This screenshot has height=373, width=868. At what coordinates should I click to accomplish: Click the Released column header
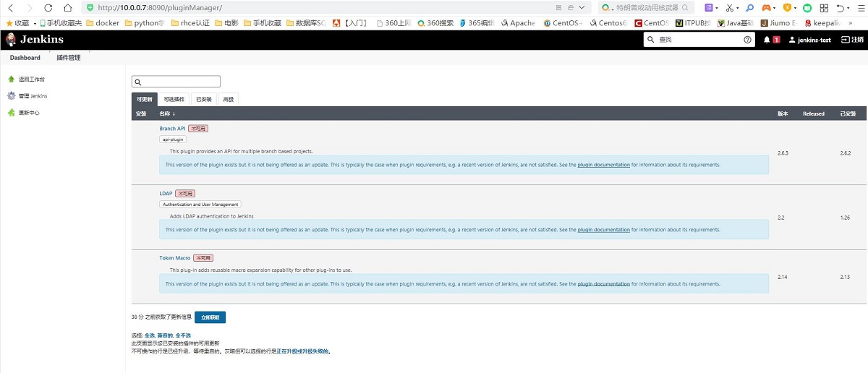[x=813, y=113]
